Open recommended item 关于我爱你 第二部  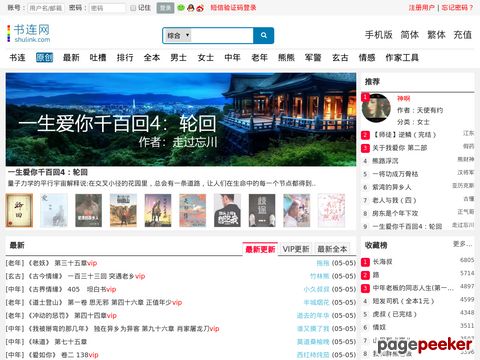point(400,148)
